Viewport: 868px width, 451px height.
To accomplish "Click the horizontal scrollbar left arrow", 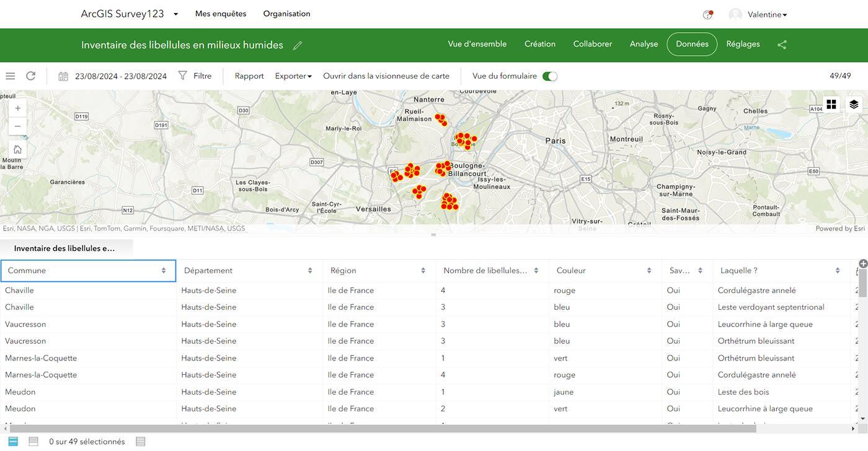I will (x=6, y=429).
